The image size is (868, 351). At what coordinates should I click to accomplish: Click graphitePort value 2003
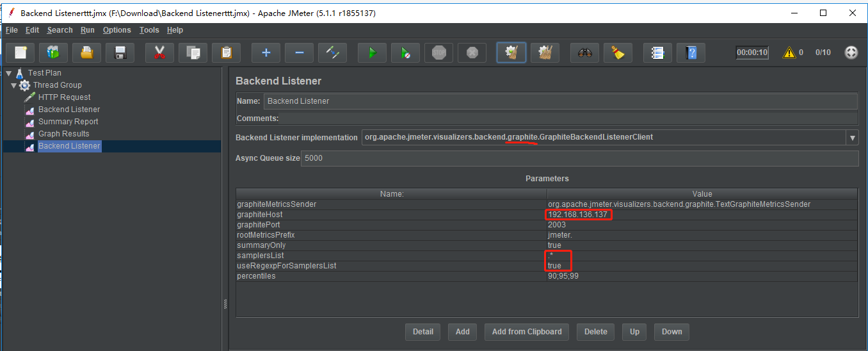(702, 225)
